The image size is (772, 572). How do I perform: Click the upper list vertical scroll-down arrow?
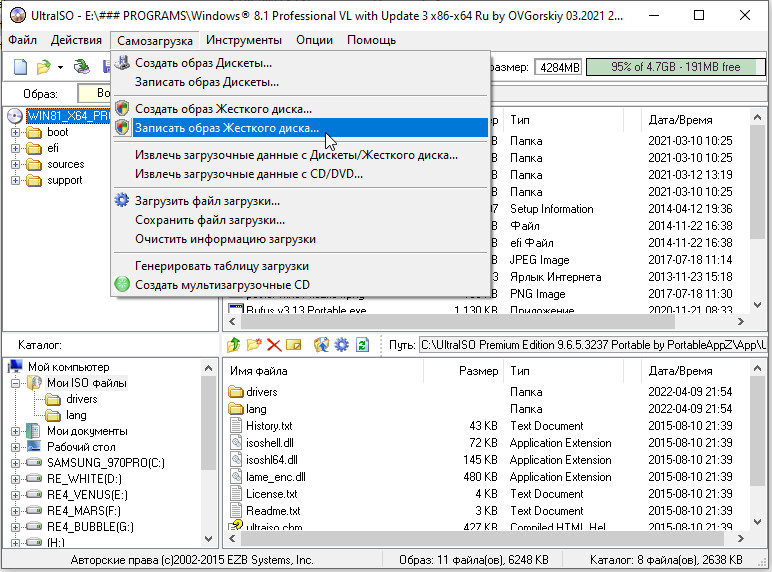tap(757, 305)
